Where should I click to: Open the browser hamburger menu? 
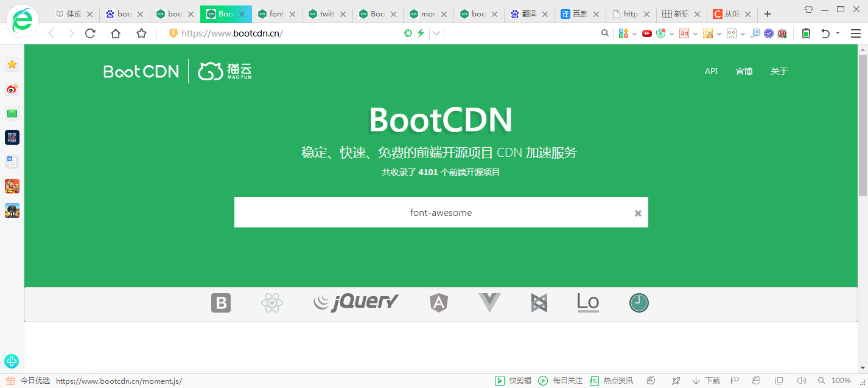click(856, 33)
